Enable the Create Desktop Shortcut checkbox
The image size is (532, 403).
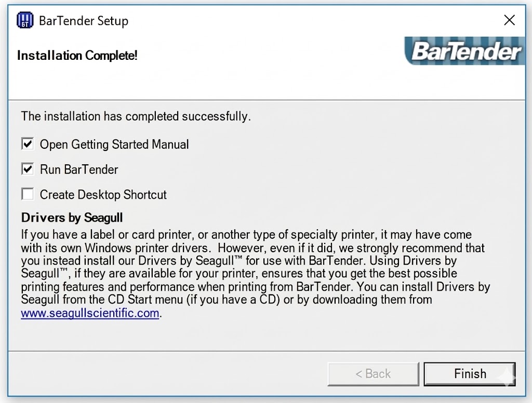click(x=28, y=194)
